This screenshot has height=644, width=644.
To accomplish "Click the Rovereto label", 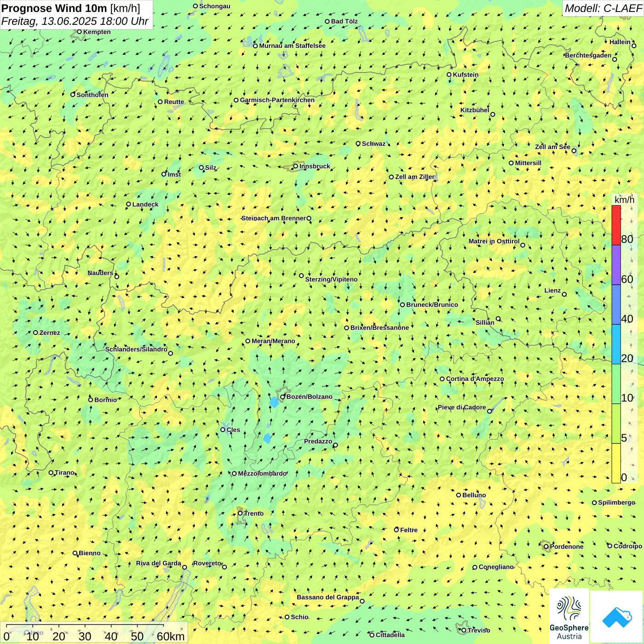I will [207, 563].
